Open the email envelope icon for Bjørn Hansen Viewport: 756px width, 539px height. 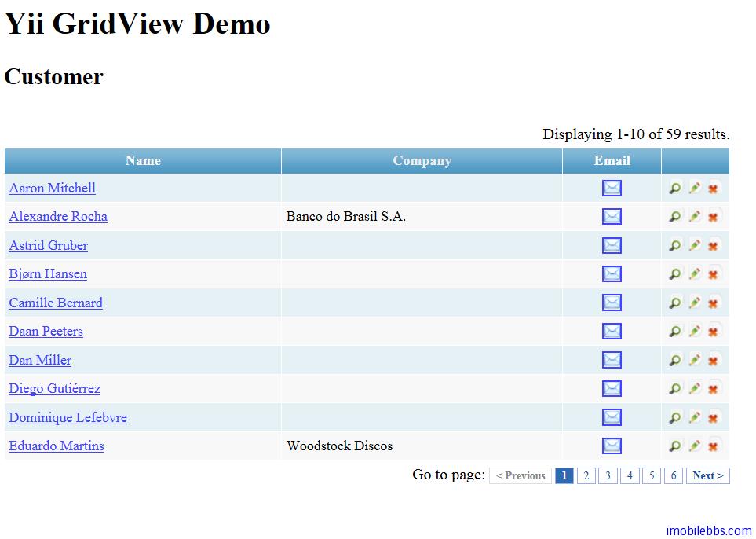point(612,273)
